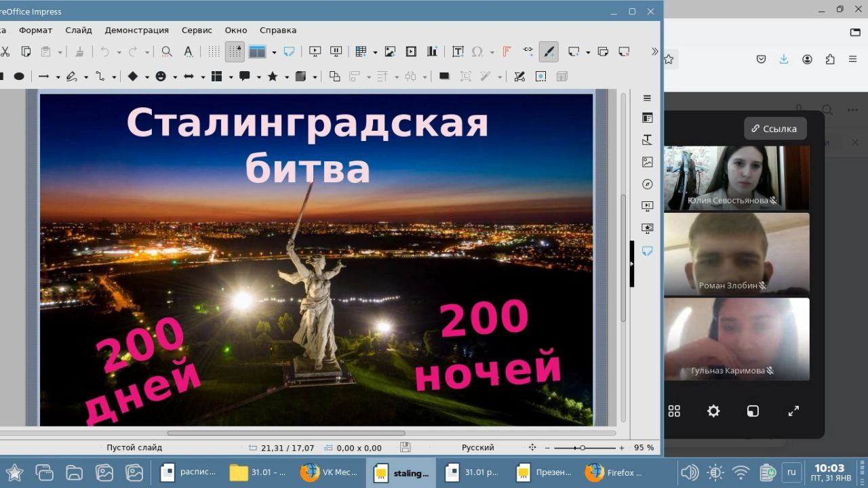Click the Spelling check icon

pyautogui.click(x=188, y=52)
